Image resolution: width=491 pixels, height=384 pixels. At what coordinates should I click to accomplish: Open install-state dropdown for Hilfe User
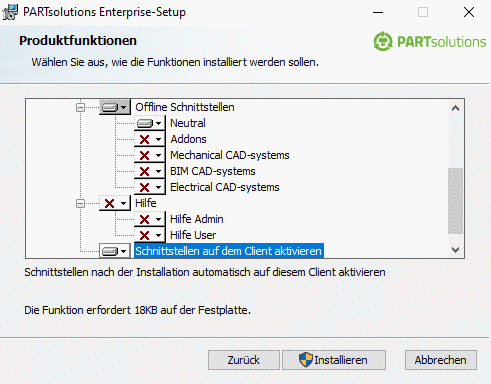[x=150, y=235]
